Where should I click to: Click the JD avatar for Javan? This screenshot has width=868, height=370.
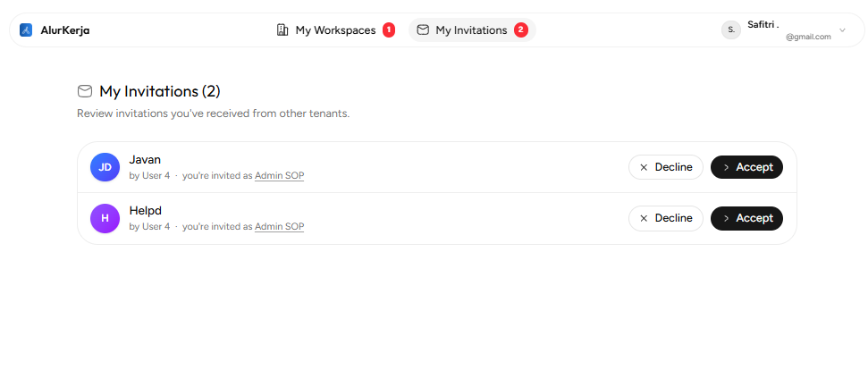click(105, 167)
